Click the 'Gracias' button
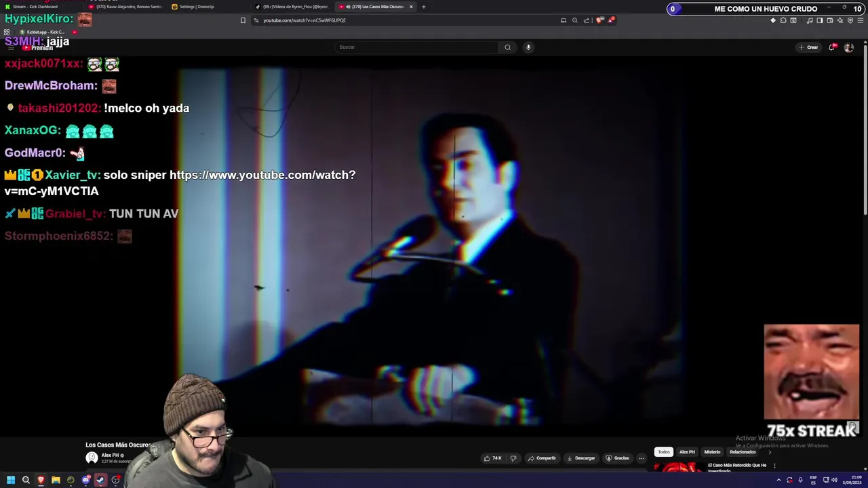Screen dimensions: 868x488 click(x=618, y=458)
